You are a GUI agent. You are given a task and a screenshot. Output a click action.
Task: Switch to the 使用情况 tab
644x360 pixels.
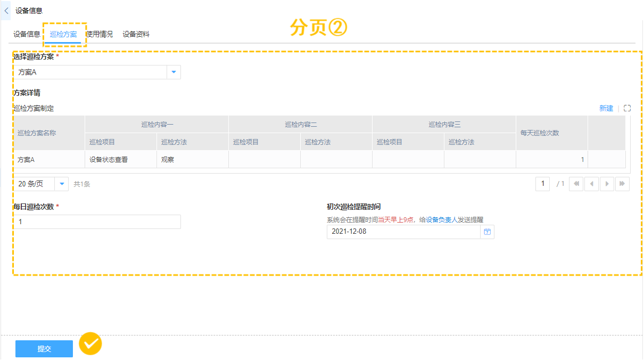click(100, 34)
